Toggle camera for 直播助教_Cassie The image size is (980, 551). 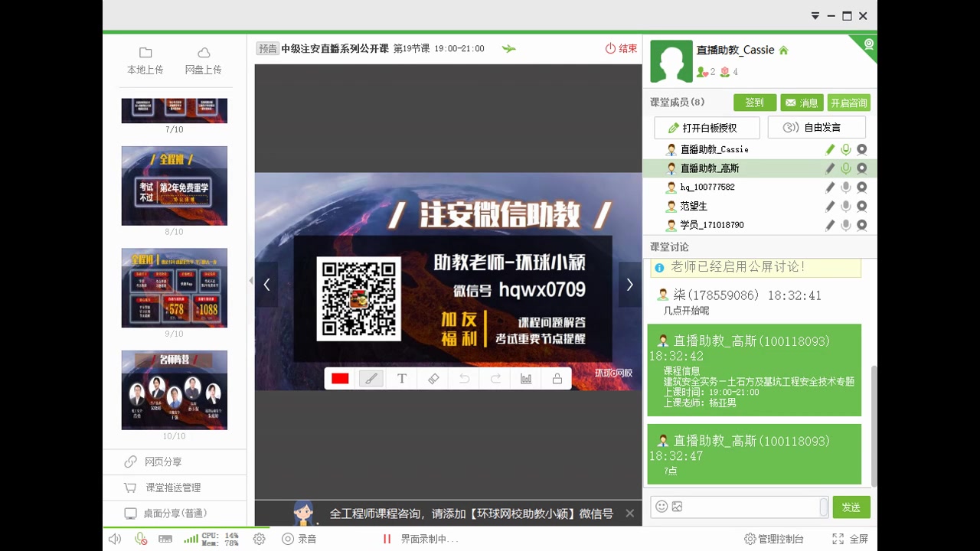[x=861, y=149]
